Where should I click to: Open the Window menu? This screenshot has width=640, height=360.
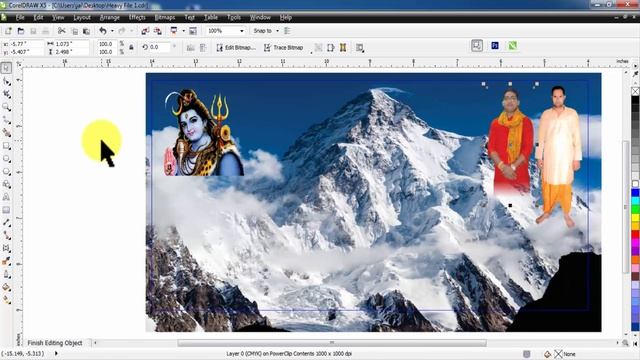pos(260,18)
